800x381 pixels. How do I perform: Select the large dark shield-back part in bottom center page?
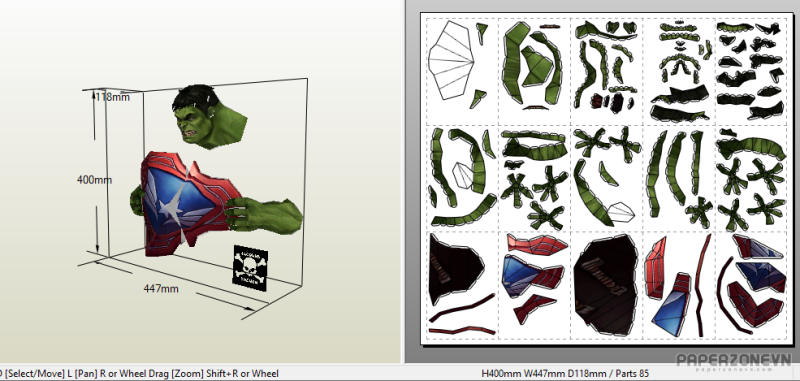click(606, 285)
